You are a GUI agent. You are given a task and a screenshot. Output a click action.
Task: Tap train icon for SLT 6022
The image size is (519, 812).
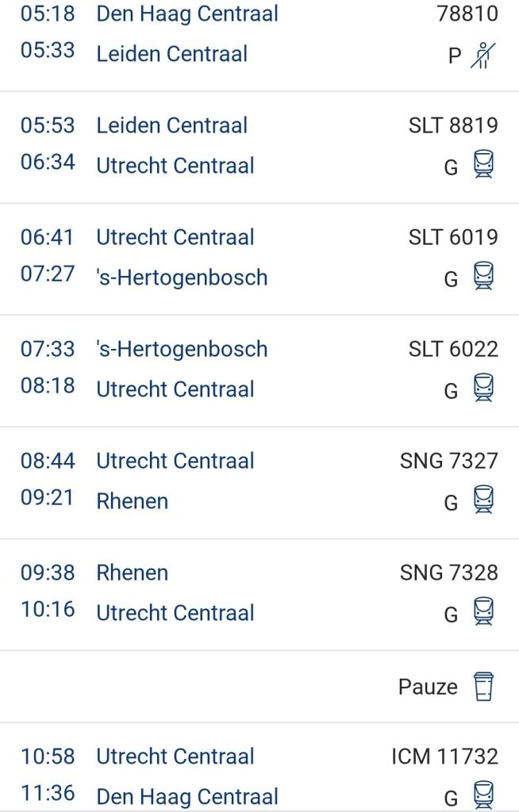[x=483, y=388]
